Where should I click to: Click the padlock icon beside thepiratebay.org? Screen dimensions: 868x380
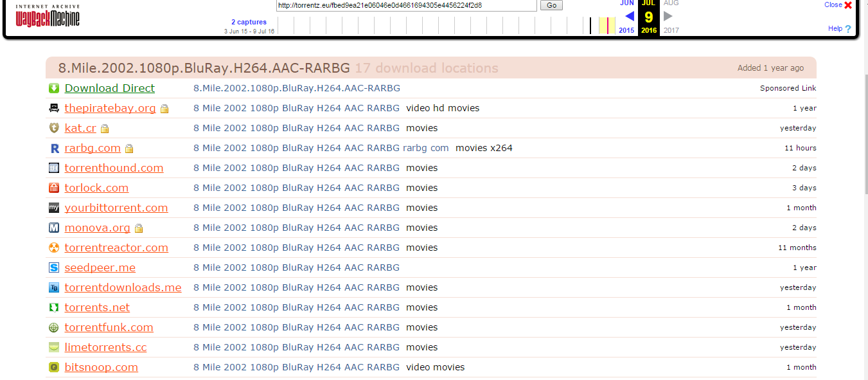(x=164, y=109)
